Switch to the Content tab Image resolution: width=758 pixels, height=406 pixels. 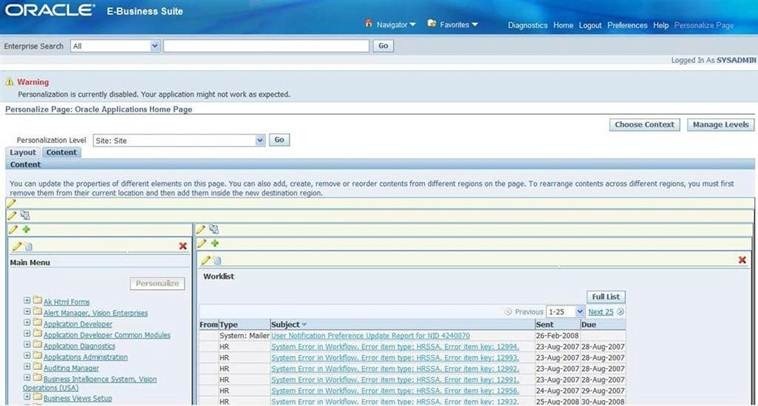(61, 152)
